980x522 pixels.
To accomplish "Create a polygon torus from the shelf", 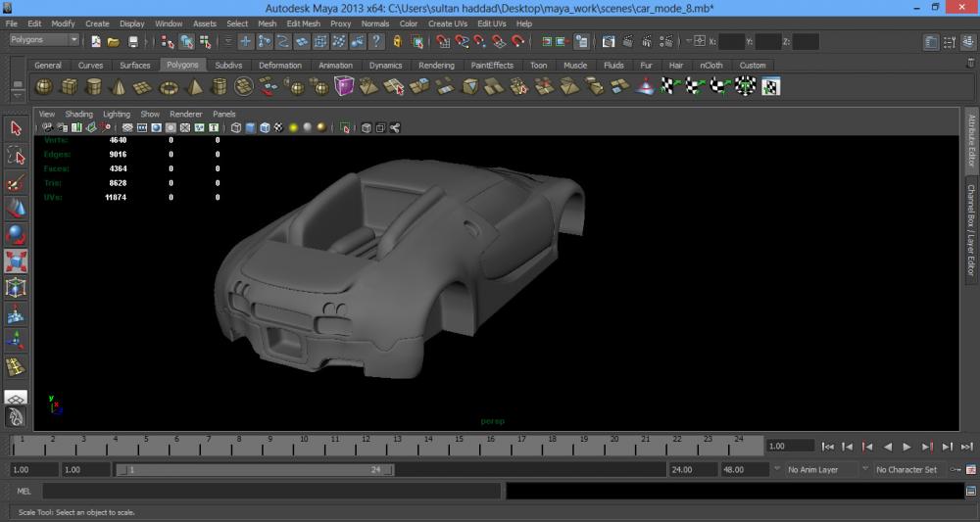I will point(169,87).
